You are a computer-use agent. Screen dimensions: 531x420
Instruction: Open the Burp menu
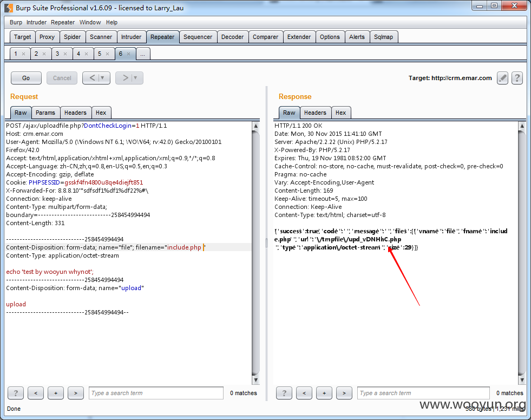pos(16,22)
